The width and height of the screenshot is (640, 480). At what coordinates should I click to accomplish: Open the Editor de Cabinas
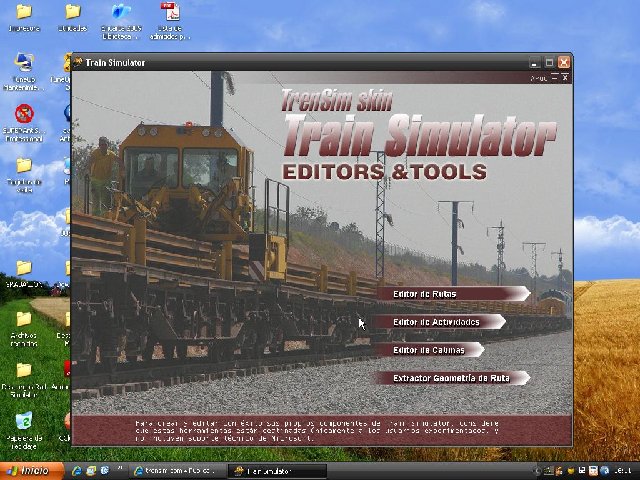(x=431, y=350)
